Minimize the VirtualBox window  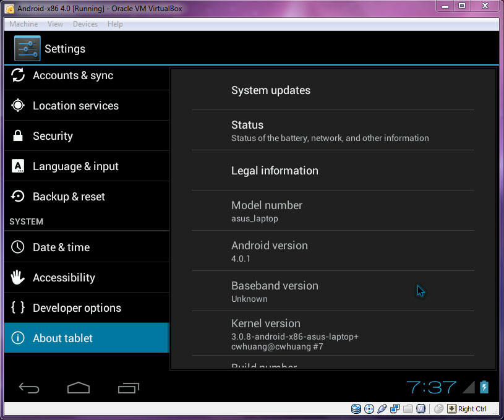445,6
